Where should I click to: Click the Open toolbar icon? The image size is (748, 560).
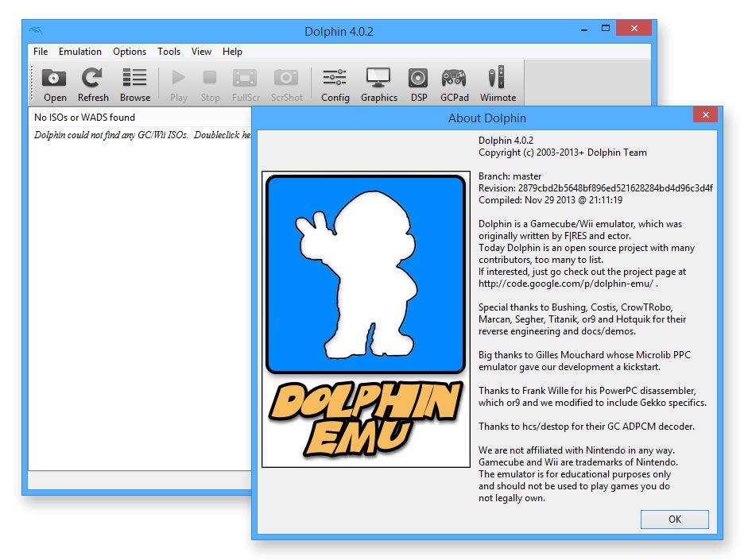click(54, 84)
